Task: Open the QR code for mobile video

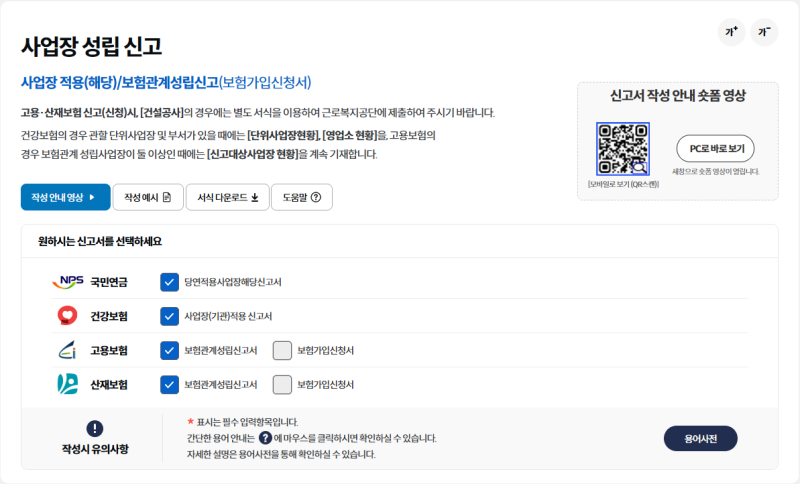Action: pos(622,148)
